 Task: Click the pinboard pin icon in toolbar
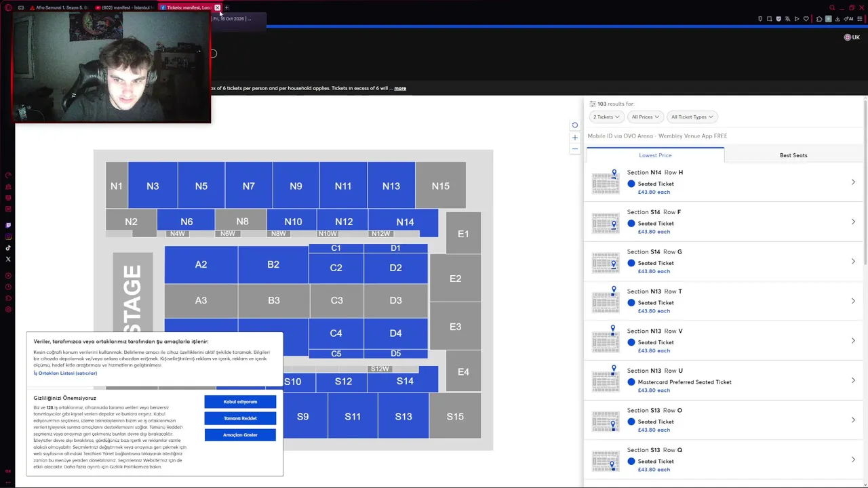tap(760, 19)
